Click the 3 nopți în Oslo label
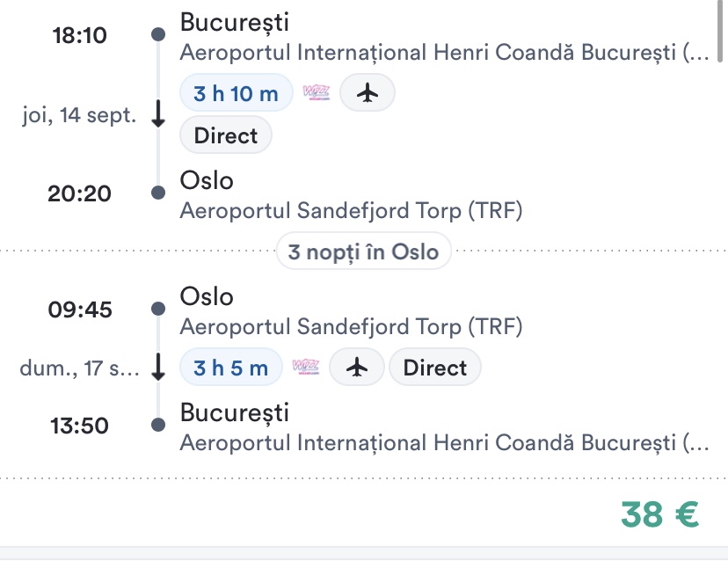The image size is (728, 561). pos(364,251)
